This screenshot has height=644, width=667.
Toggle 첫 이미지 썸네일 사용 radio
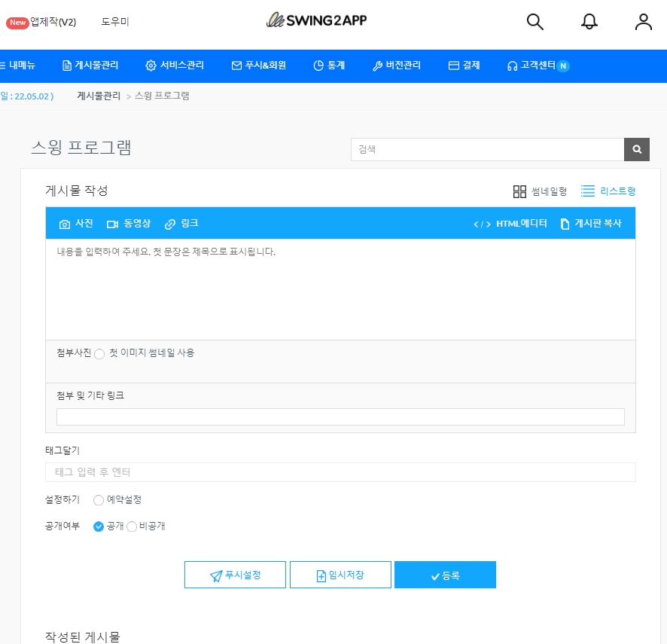pyautogui.click(x=99, y=354)
